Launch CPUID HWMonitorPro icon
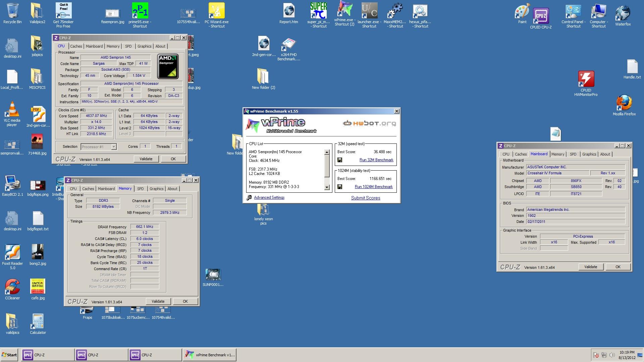Screen dimensions: 644x362 586,83
